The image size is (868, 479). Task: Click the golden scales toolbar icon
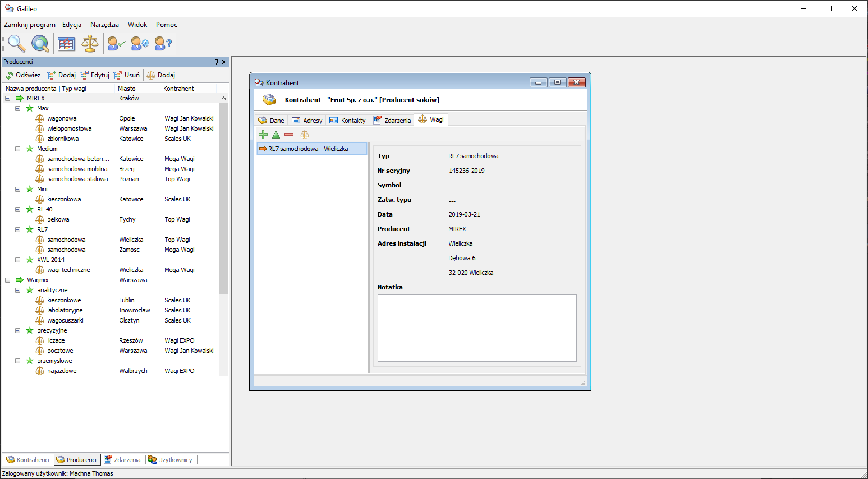[90, 43]
